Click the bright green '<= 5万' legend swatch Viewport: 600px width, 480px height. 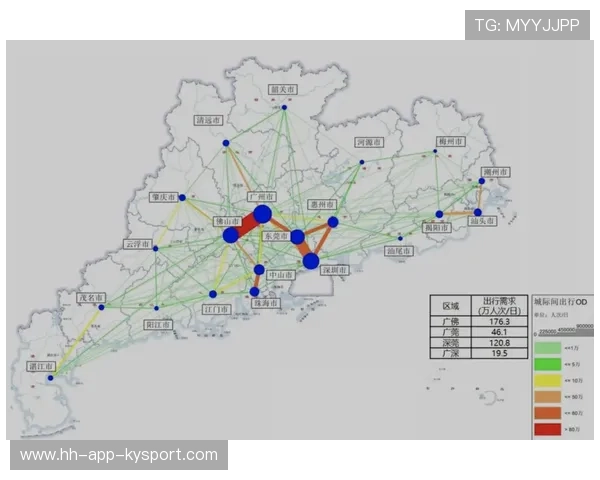click(x=547, y=362)
